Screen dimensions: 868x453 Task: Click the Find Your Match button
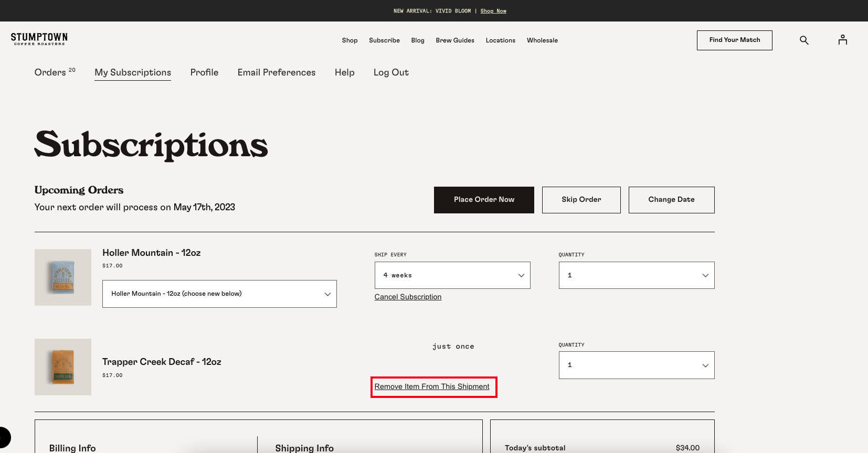coord(735,40)
